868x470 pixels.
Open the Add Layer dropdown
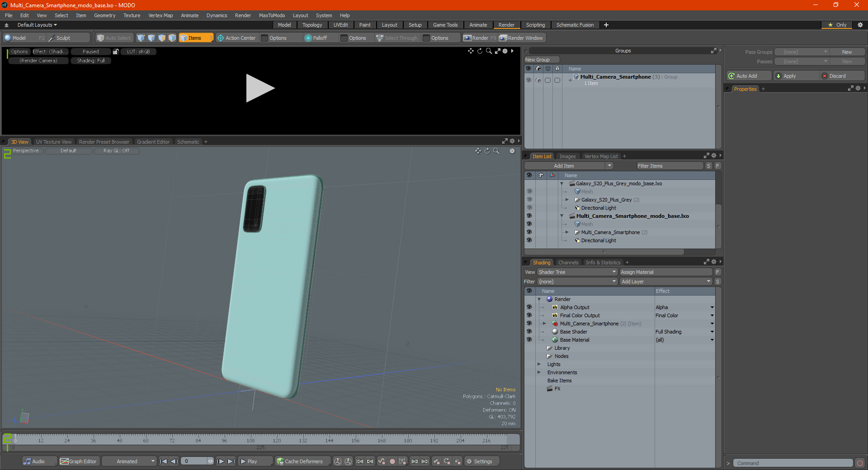point(666,282)
